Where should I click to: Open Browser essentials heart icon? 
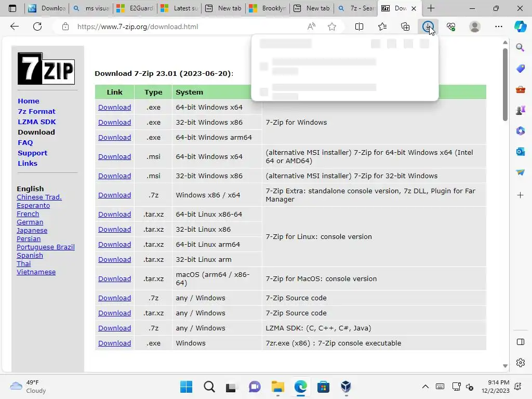pyautogui.click(x=451, y=26)
